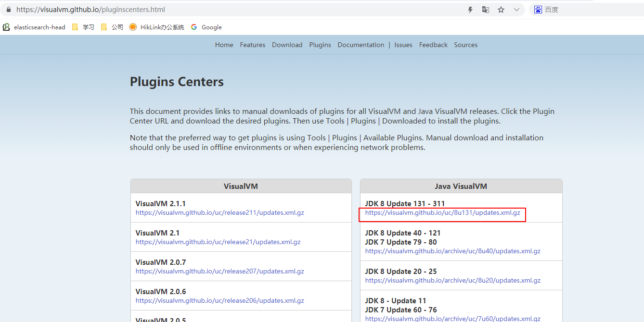Image resolution: width=644 pixels, height=322 pixels.
Task: Open the Download nav item
Action: coord(287,45)
